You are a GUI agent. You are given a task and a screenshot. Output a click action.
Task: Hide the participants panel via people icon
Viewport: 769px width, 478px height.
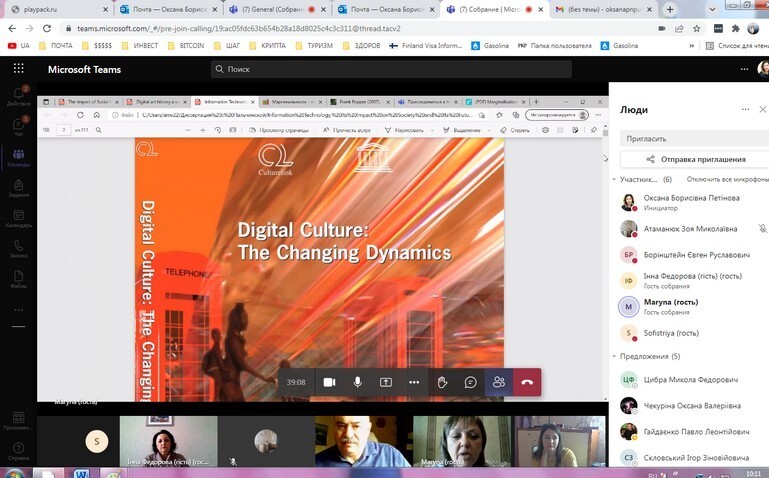point(498,382)
